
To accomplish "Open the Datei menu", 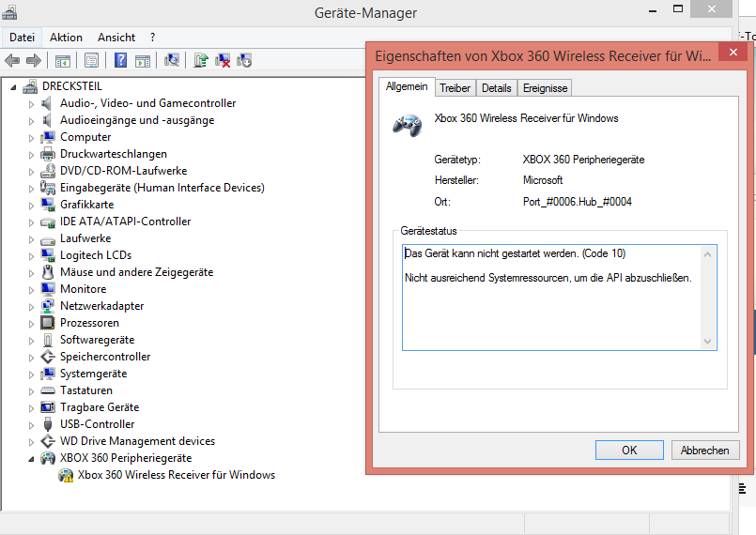I will click(22, 38).
